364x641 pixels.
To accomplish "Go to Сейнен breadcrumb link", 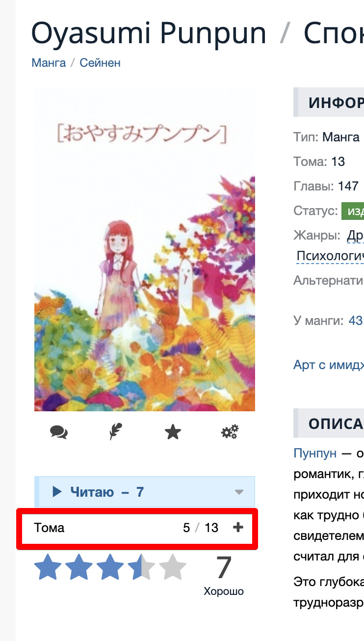I will (x=100, y=63).
